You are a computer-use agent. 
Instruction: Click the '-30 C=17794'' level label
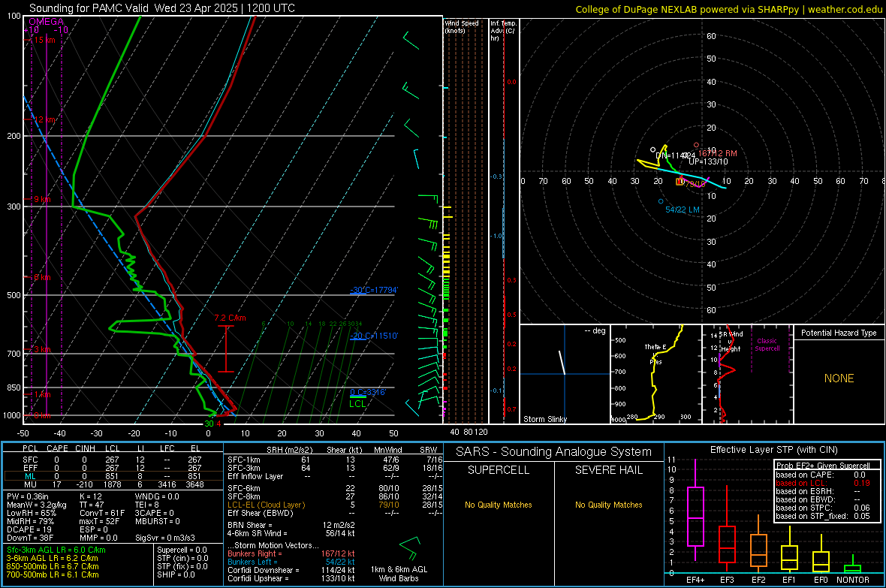[374, 290]
